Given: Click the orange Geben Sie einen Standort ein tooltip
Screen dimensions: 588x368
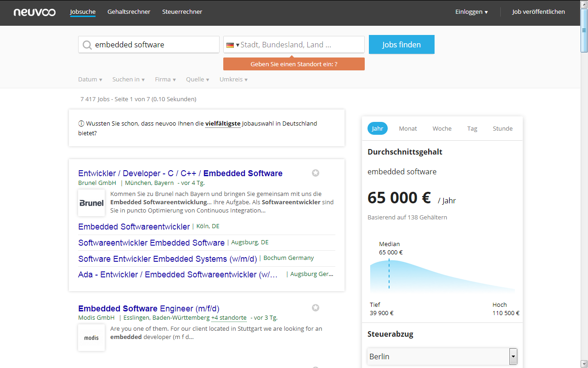Looking at the screenshot, I should [x=294, y=64].
